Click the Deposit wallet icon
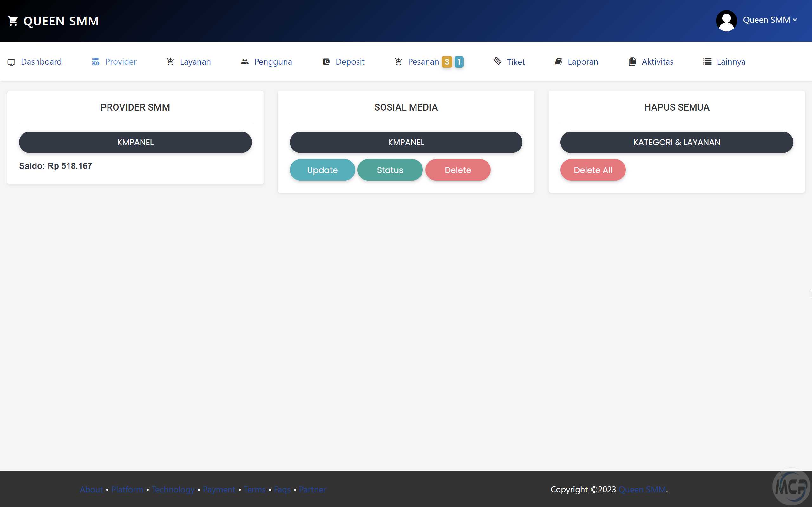This screenshot has height=507, width=812. click(x=326, y=62)
